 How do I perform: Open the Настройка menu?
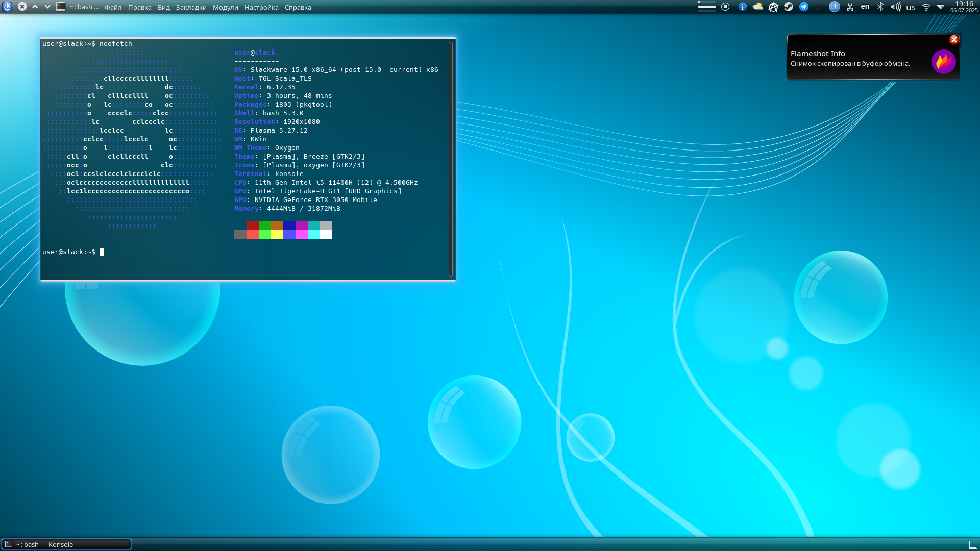pyautogui.click(x=262, y=7)
